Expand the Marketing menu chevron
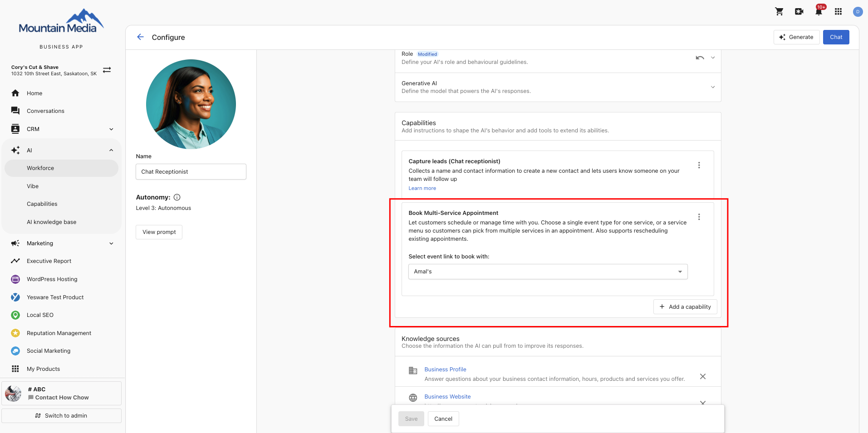 [x=111, y=243]
